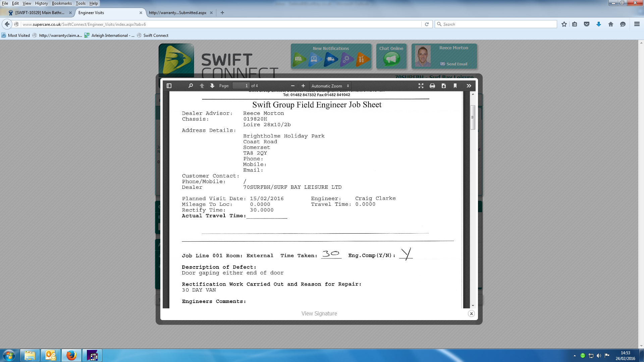
Task: Toggle the PDF viewer sidebar
Action: (x=169, y=86)
